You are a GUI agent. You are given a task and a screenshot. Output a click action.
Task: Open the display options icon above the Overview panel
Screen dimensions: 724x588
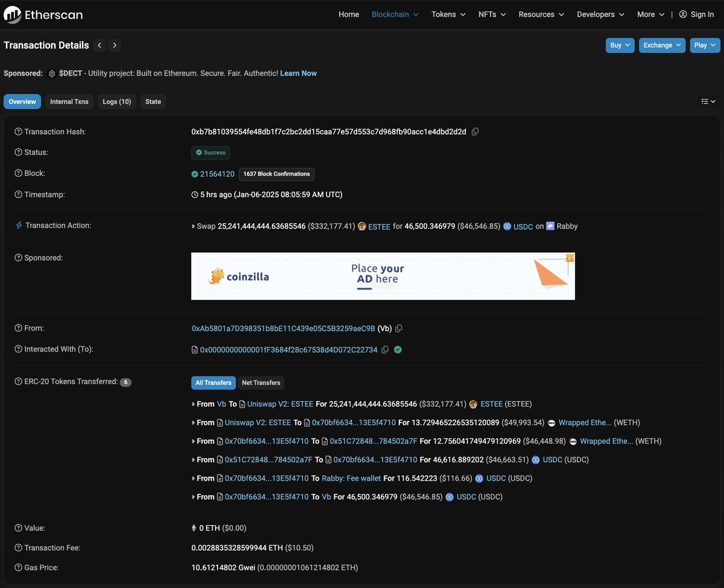tap(707, 101)
